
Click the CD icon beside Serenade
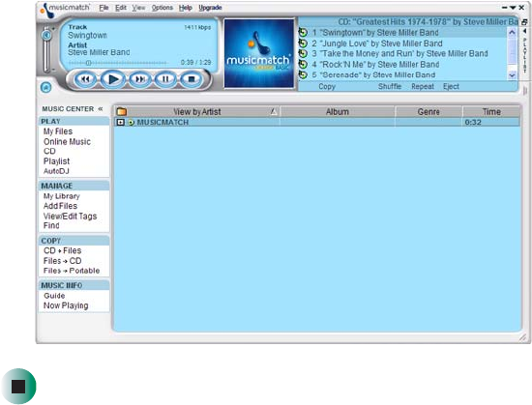pyautogui.click(x=303, y=74)
